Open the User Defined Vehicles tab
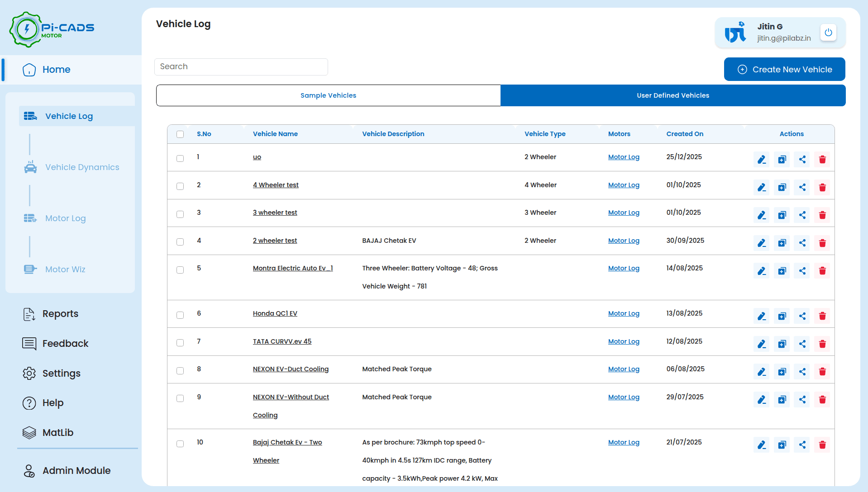The width and height of the screenshot is (868, 492). coord(672,95)
